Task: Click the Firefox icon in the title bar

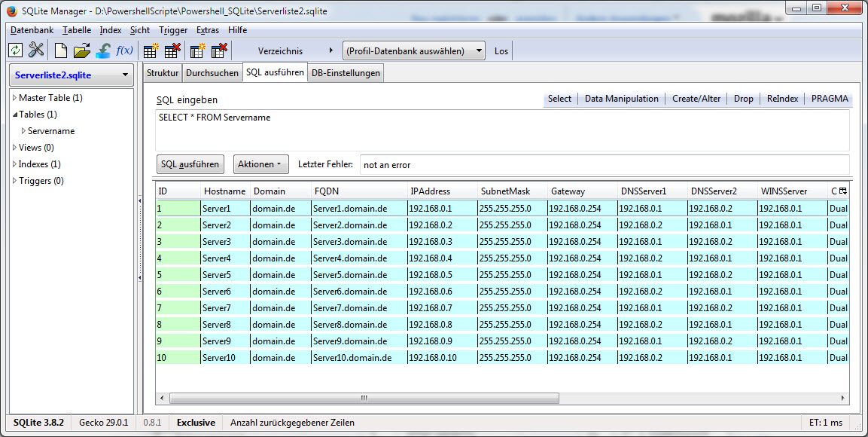Action: tap(11, 11)
